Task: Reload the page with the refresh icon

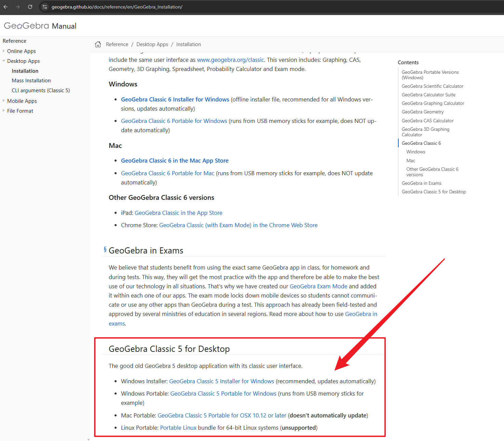Action: click(x=30, y=7)
